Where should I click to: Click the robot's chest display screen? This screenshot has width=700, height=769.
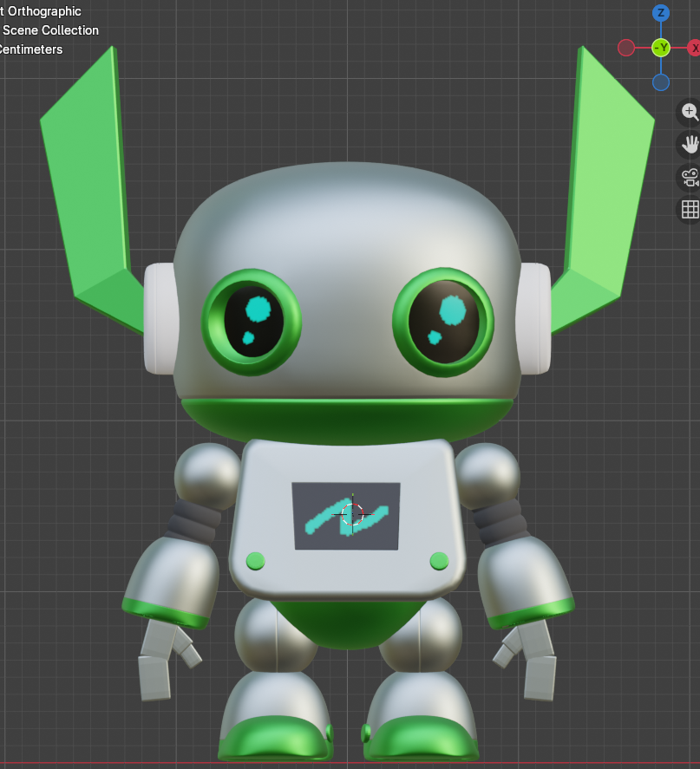[x=346, y=516]
